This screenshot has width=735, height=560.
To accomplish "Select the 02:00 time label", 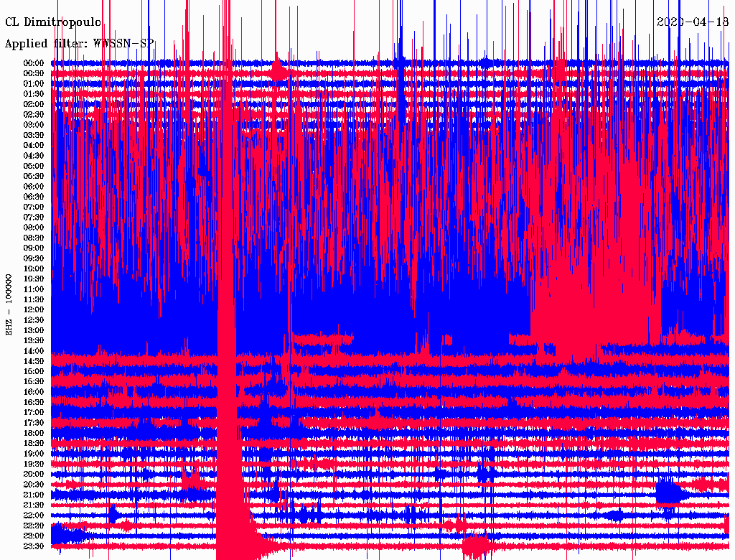I will [x=34, y=104].
